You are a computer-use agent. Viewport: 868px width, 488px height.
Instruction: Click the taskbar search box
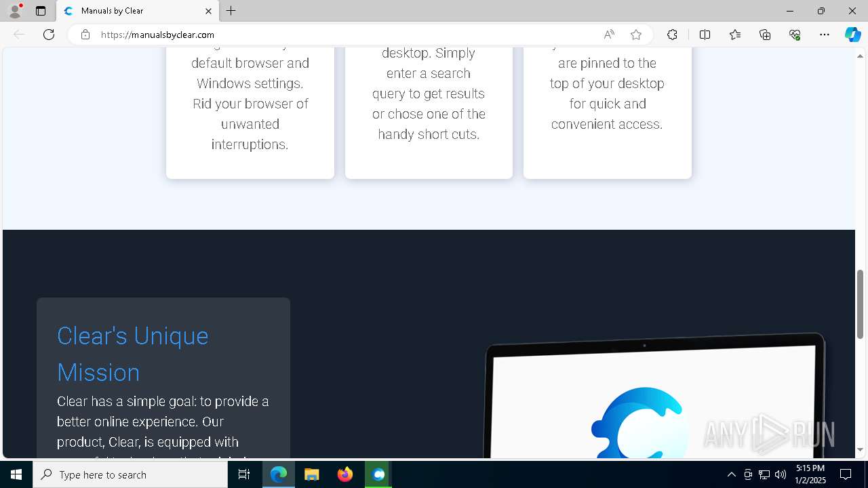[130, 474]
